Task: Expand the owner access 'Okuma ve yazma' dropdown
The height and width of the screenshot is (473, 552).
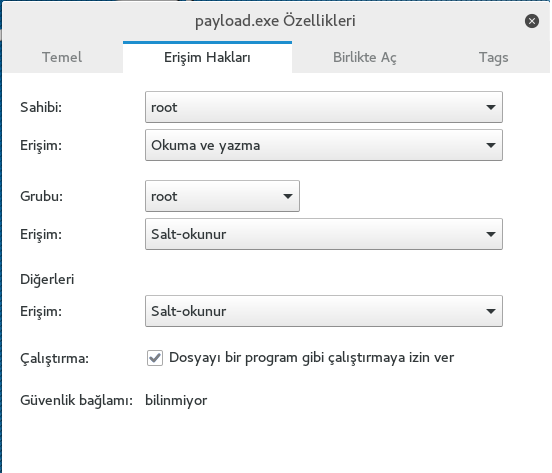Action: (324, 145)
